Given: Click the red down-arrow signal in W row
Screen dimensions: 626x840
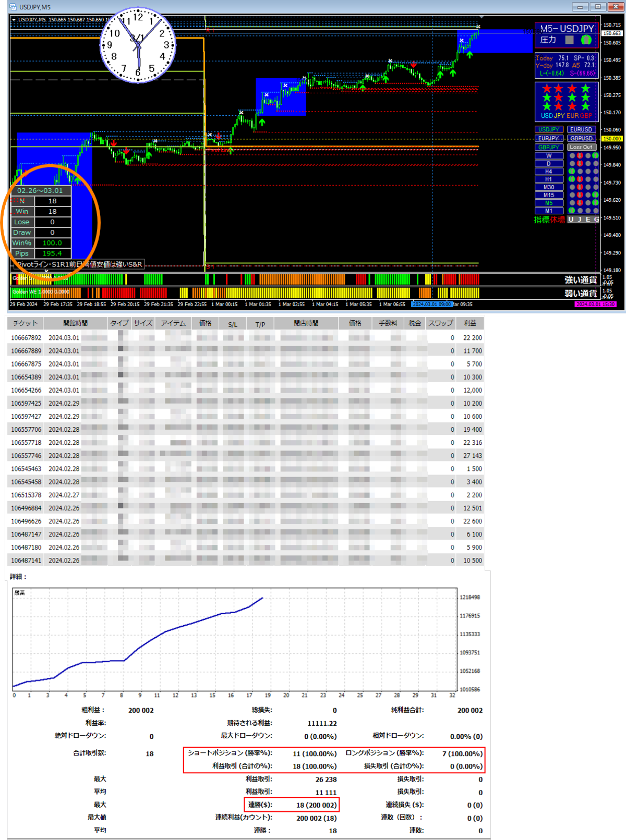Looking at the screenshot, I should 580,156.
